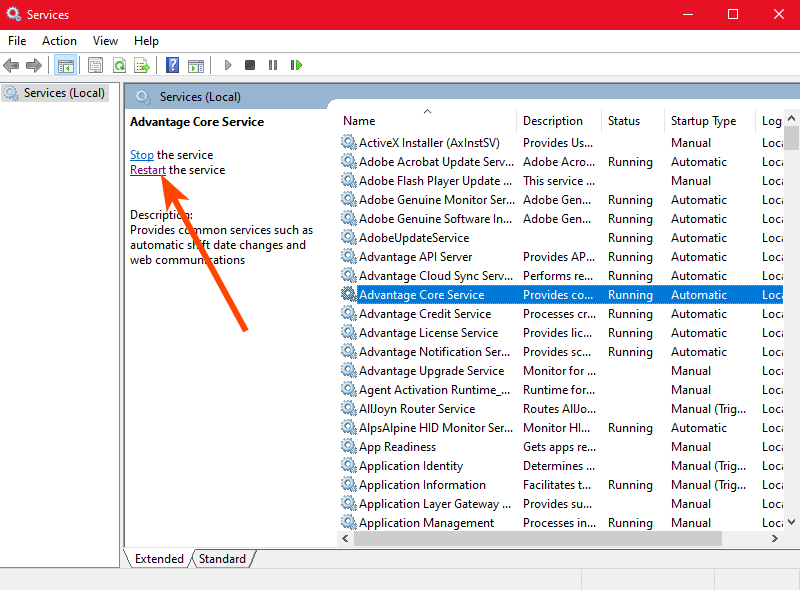Viewport: 800px width, 590px height.
Task: Click gear icon of Advantage API Server
Action: (348, 256)
